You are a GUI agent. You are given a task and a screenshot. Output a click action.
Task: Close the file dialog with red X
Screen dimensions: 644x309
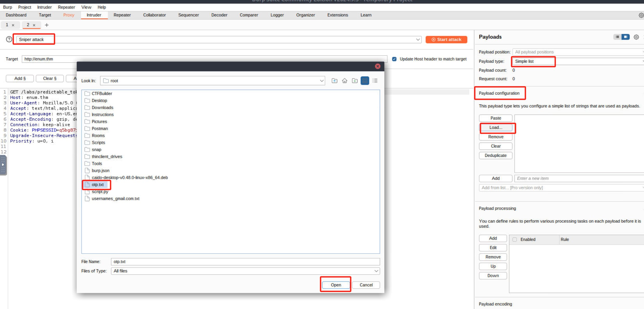(x=377, y=66)
